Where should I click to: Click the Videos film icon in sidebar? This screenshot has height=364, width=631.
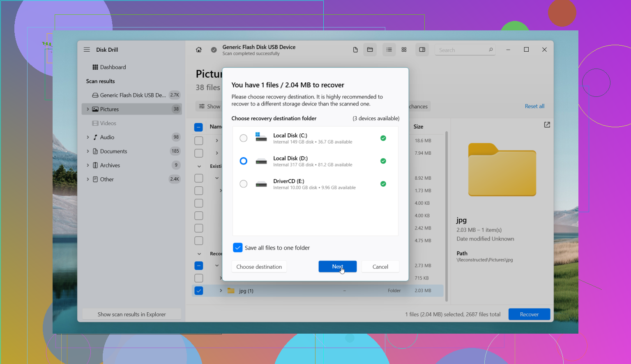(95, 123)
